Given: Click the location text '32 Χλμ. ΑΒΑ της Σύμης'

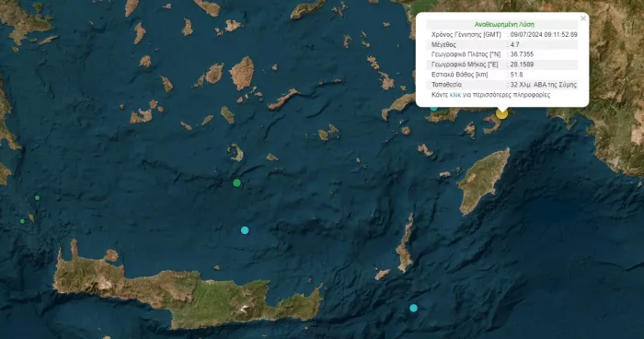Looking at the screenshot, I should pyautogui.click(x=544, y=85).
